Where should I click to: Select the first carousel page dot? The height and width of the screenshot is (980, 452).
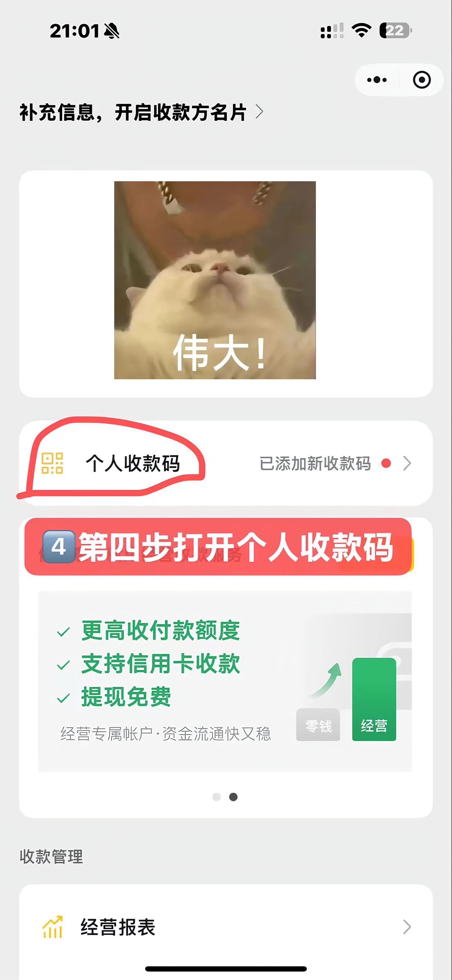coord(216,797)
